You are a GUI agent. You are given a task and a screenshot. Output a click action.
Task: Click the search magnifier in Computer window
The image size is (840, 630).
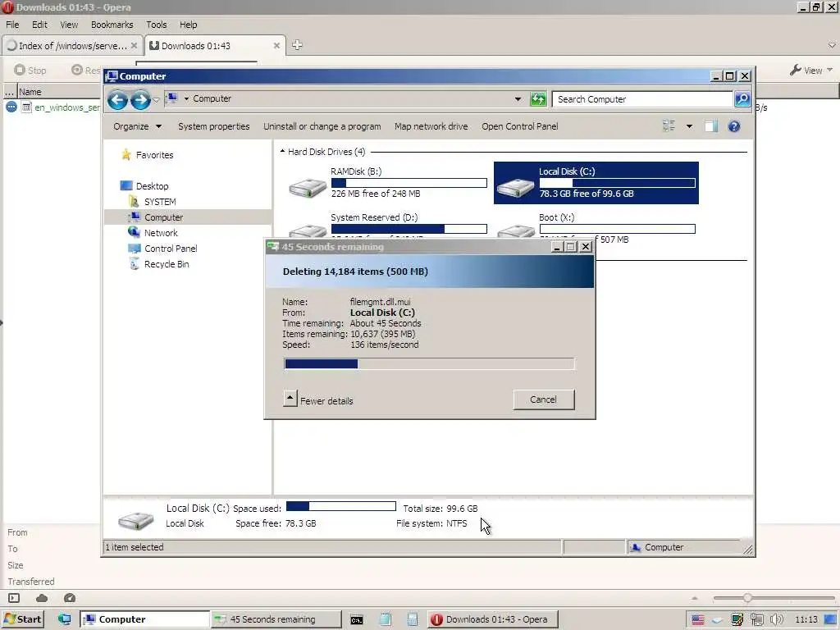click(742, 99)
